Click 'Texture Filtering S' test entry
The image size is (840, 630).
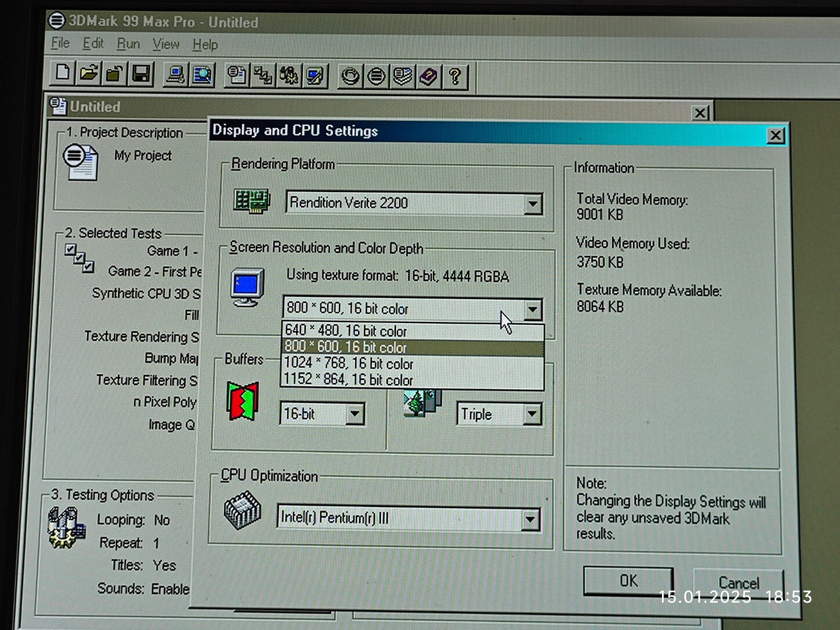[147, 380]
